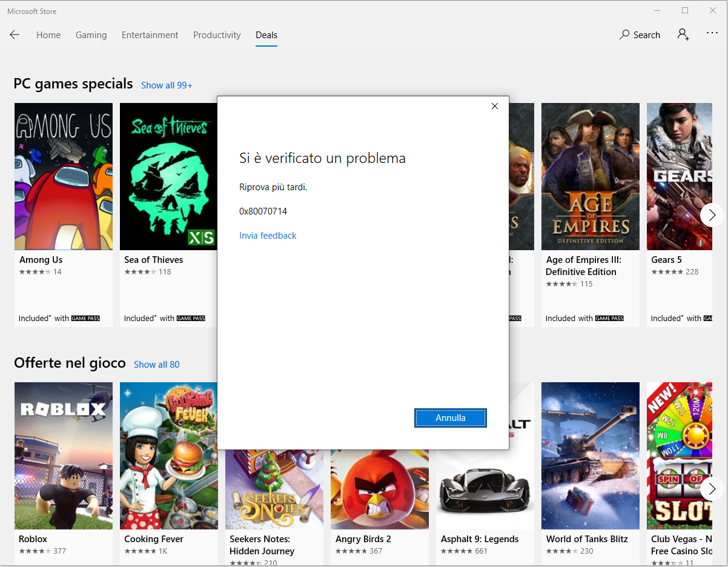Click the account sign-in icon
Image resolution: width=728 pixels, height=567 pixels.
click(683, 35)
